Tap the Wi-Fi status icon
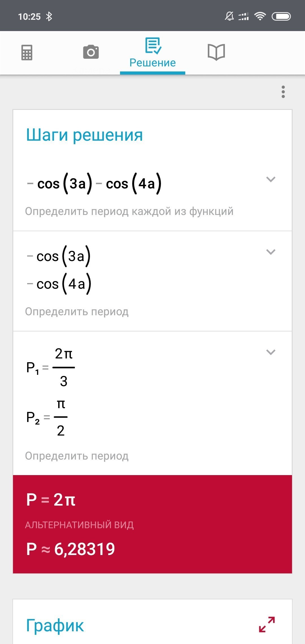 260,16
